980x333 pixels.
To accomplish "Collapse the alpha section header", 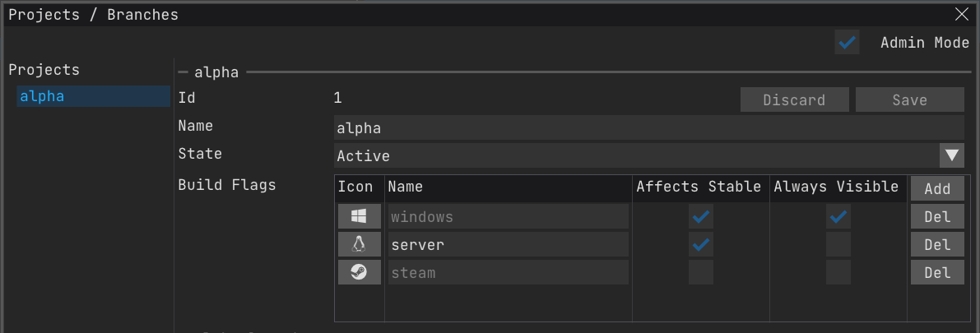I will [x=217, y=72].
